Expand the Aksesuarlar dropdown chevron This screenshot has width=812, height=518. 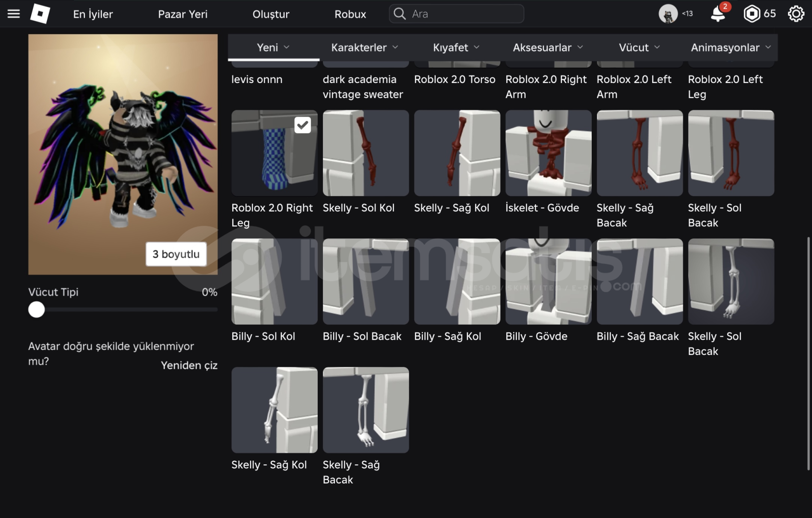click(580, 47)
